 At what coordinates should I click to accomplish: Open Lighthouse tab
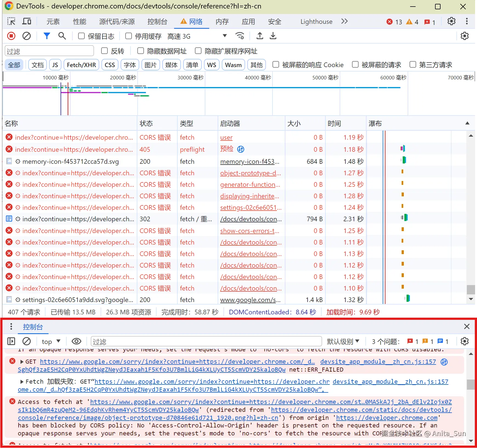point(316,22)
